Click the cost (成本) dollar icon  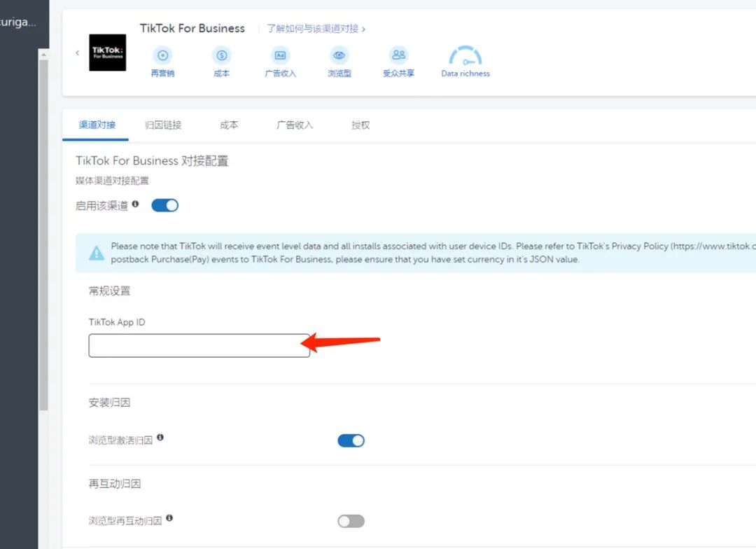[221, 55]
